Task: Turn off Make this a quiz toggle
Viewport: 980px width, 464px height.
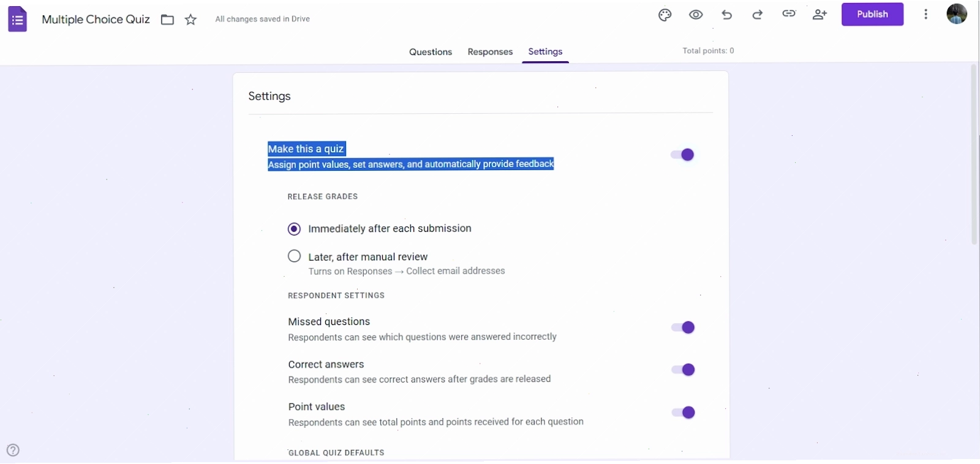Action: [x=682, y=155]
